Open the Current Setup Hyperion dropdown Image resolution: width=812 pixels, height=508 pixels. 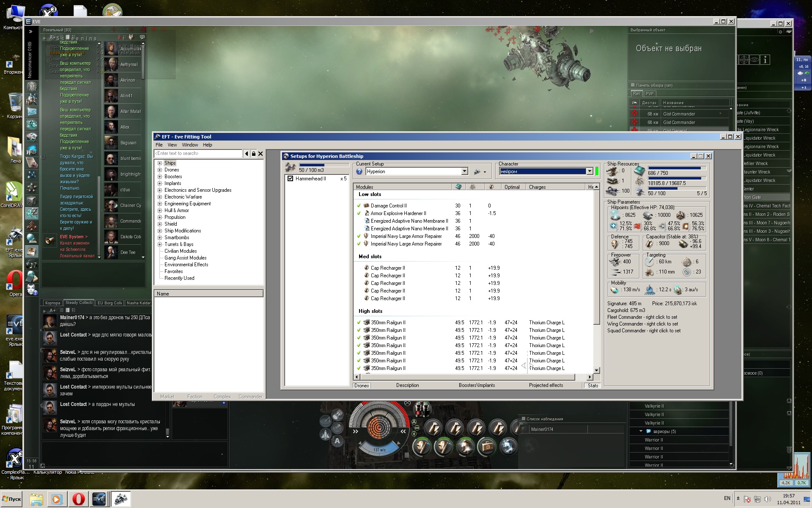[464, 171]
